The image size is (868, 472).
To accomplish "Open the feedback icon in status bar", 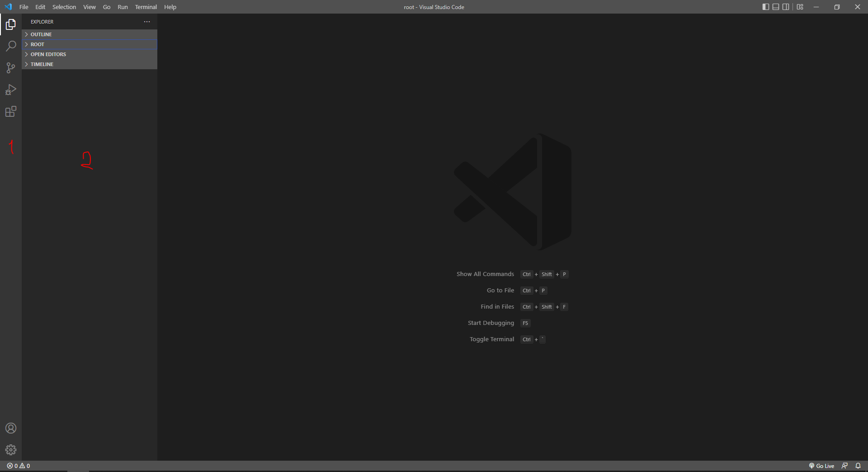I will (x=844, y=466).
